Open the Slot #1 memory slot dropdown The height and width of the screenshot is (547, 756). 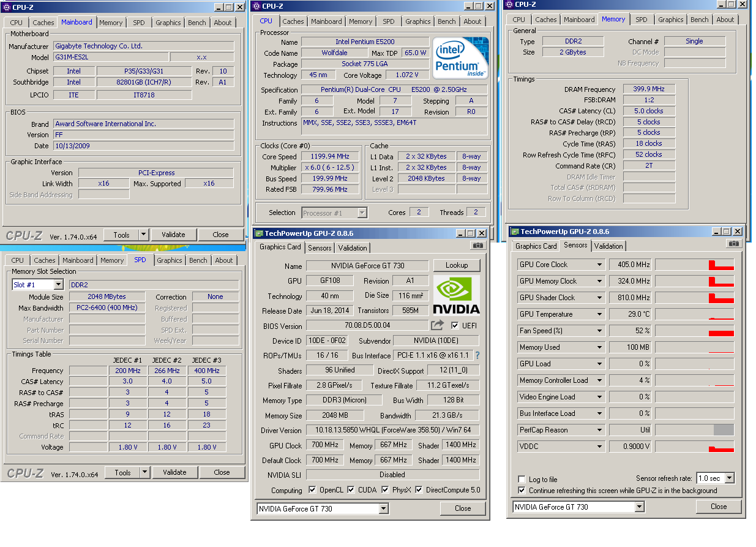58,285
